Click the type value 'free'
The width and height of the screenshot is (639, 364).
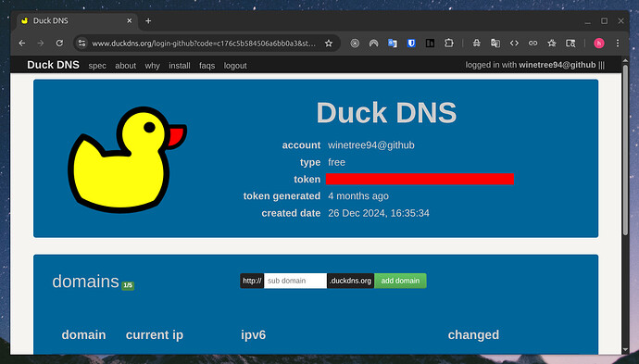tap(336, 162)
